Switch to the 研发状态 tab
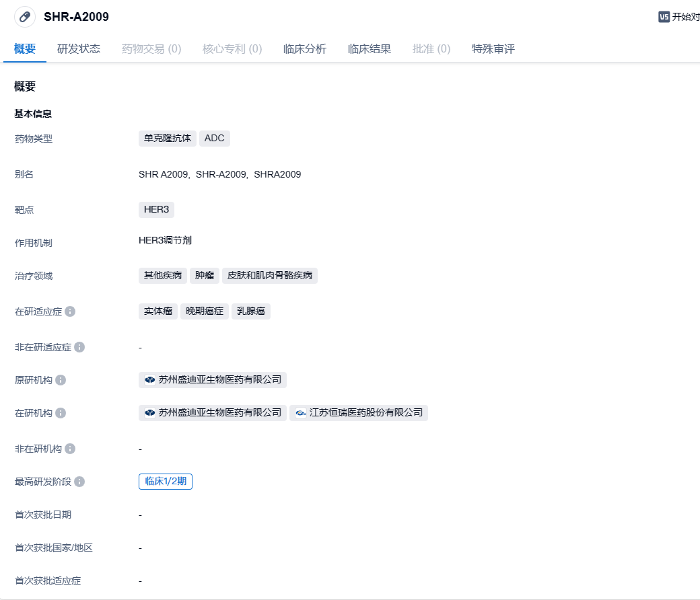Screen dimensions: 700x600 pos(79,49)
